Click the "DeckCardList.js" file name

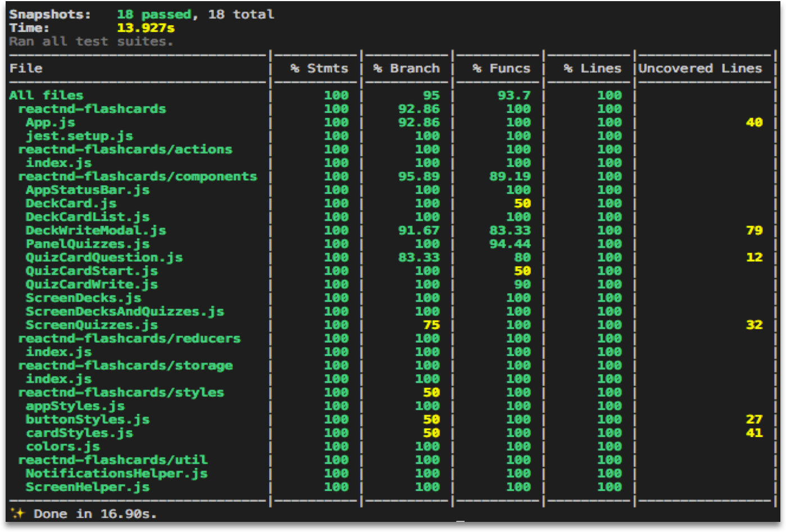click(88, 217)
